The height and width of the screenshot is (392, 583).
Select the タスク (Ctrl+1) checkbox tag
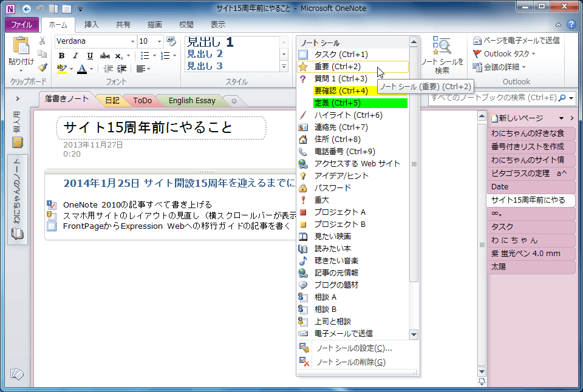pos(352,55)
